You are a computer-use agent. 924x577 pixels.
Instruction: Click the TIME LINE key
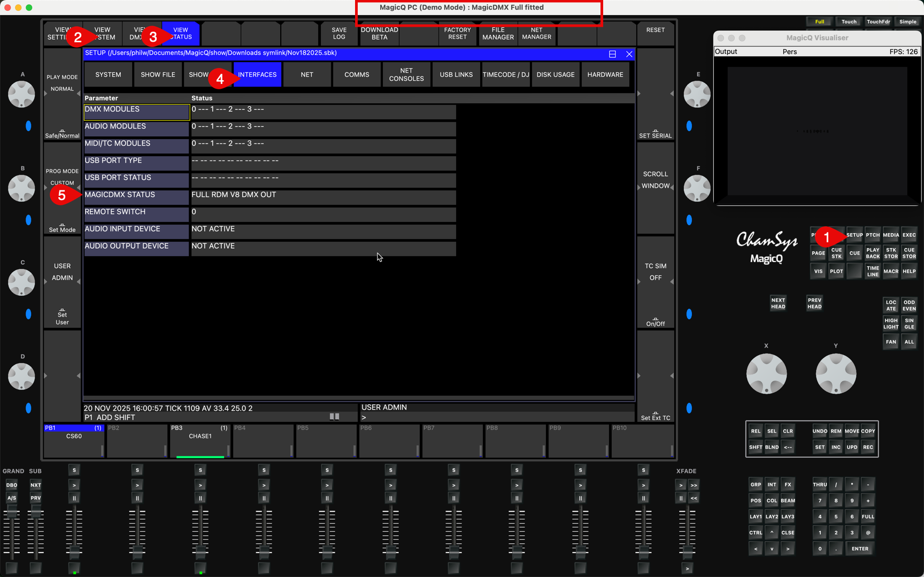pos(873,271)
